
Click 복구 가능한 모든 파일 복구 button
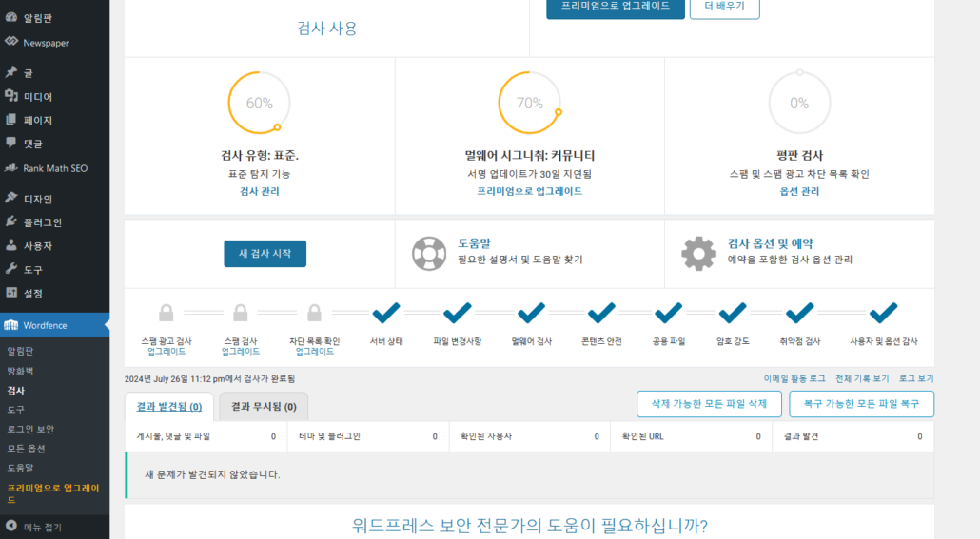(862, 404)
